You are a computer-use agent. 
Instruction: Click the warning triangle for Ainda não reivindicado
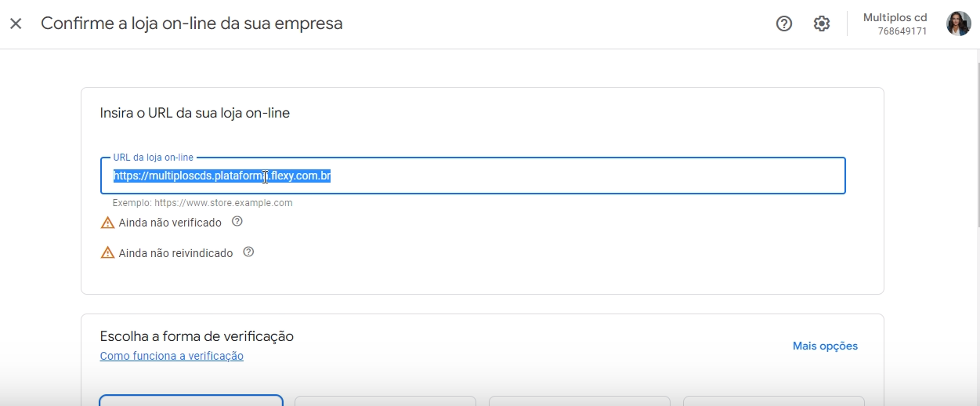click(107, 253)
